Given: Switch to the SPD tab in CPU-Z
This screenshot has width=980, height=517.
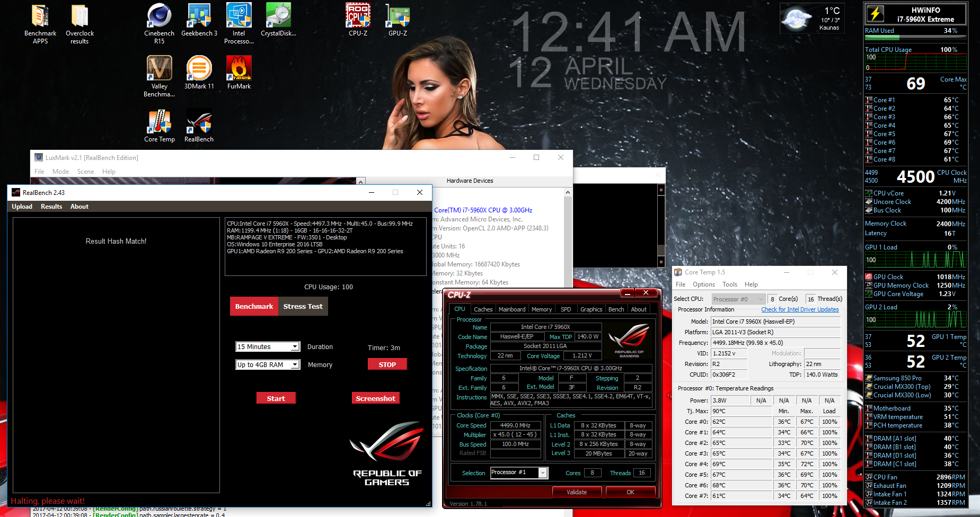Looking at the screenshot, I should (x=566, y=309).
